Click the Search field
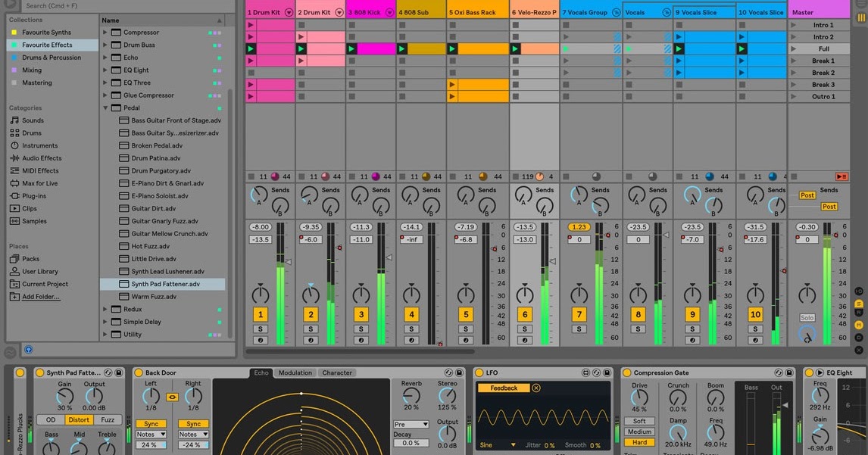The image size is (868, 455). 127,6
